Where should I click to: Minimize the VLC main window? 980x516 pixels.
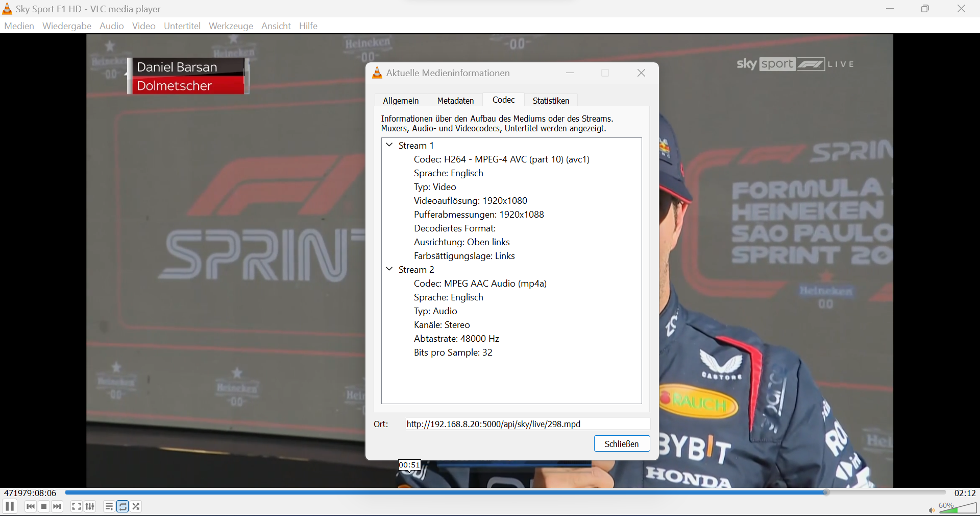click(x=890, y=9)
